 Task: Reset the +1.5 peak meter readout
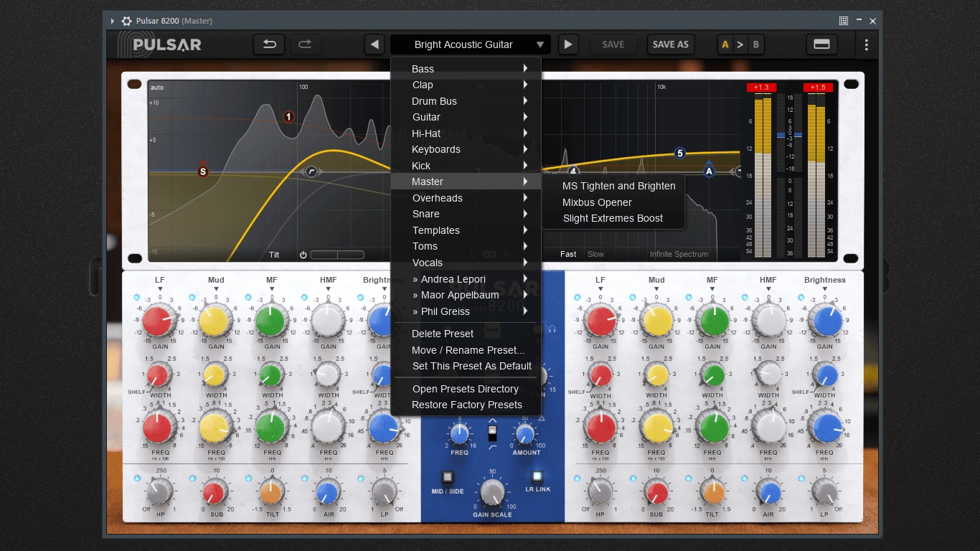(x=818, y=88)
